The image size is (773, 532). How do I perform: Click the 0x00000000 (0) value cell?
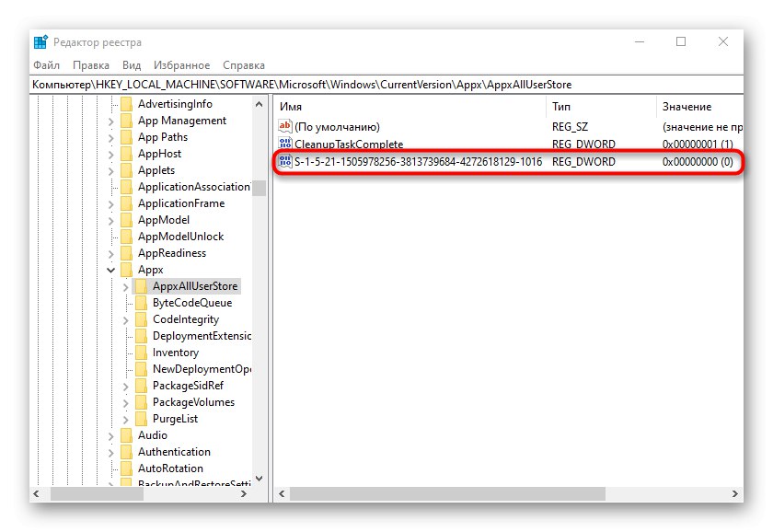(698, 162)
